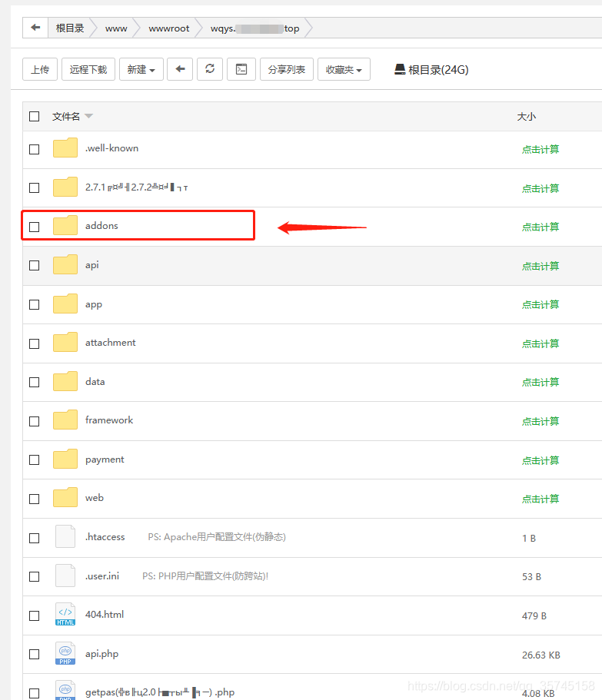Click the .user.ini file icon
The image size is (602, 700).
pyautogui.click(x=65, y=576)
